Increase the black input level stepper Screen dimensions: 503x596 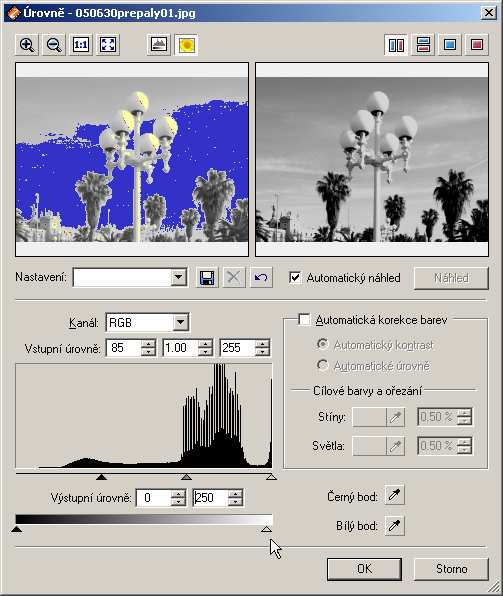(148, 344)
